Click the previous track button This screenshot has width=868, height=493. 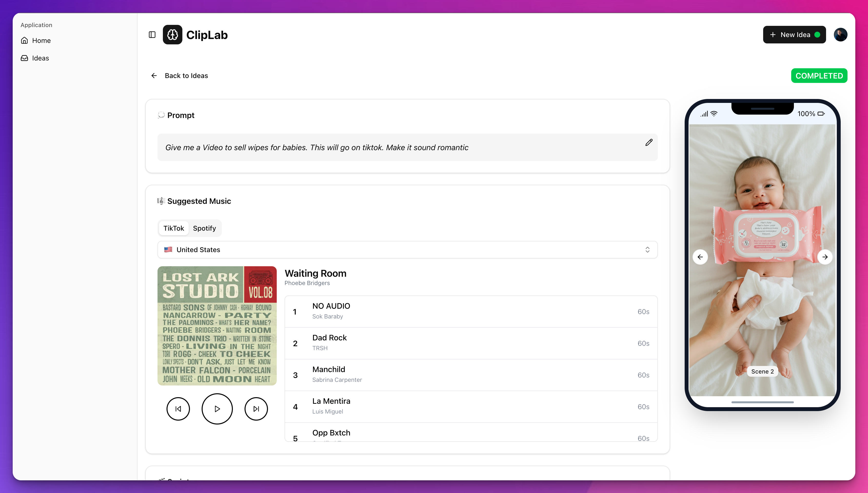[x=178, y=409]
